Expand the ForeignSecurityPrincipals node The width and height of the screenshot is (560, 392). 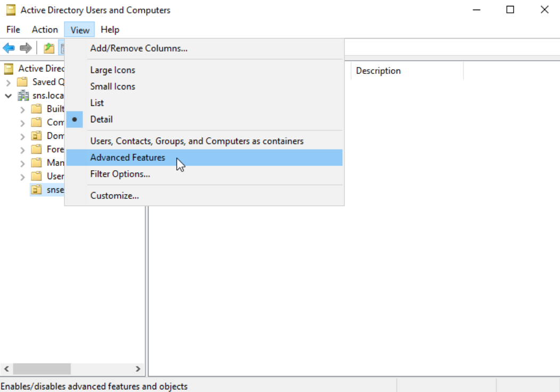coord(22,150)
